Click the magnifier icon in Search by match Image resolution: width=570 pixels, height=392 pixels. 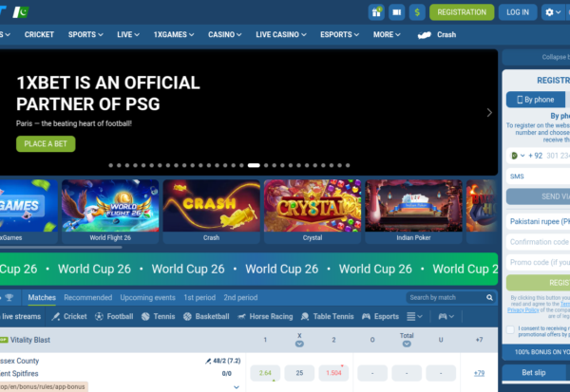[x=489, y=297]
